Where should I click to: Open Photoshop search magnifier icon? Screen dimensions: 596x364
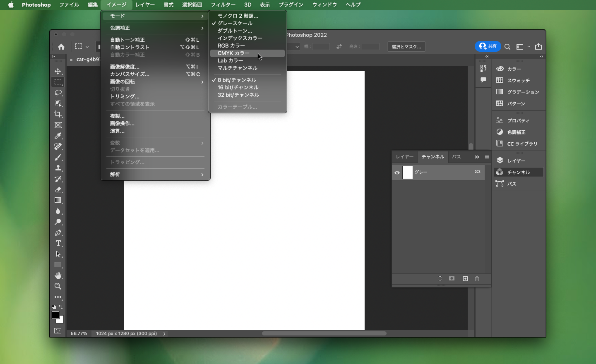[x=508, y=47]
